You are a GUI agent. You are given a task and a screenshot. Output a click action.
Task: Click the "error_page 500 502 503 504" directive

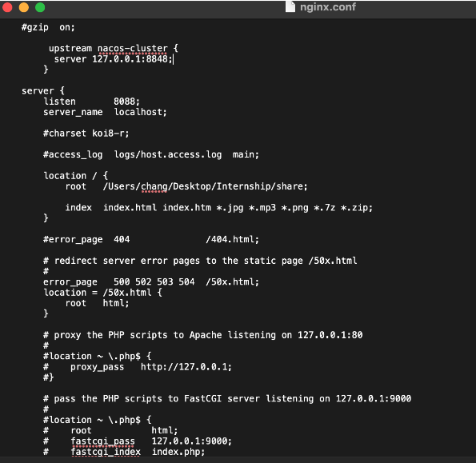pyautogui.click(x=151, y=281)
